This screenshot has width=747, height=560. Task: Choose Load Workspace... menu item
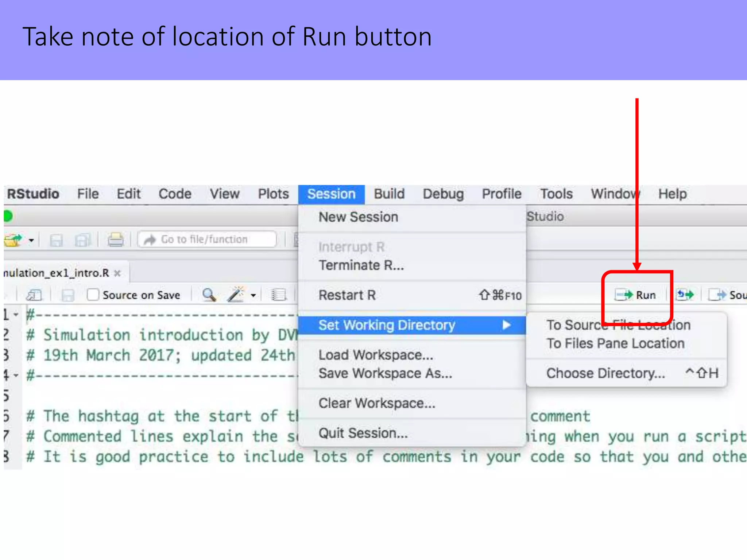point(412,355)
